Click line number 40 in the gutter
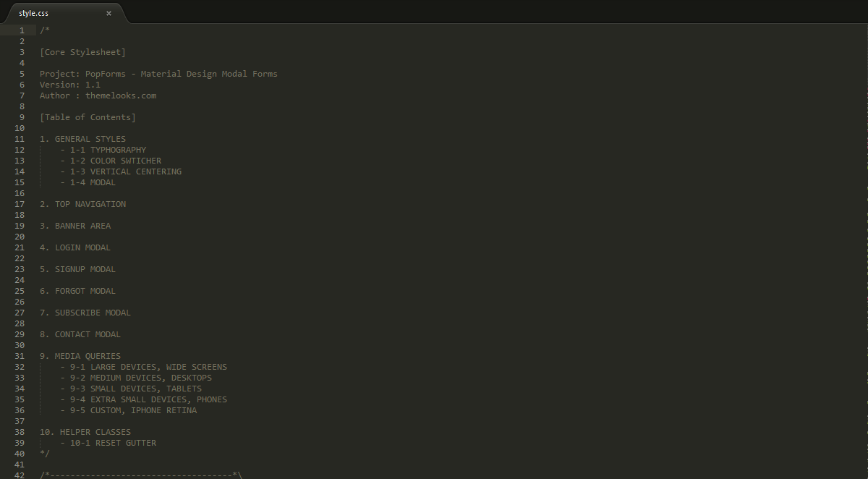The width and height of the screenshot is (868, 479). 20,454
